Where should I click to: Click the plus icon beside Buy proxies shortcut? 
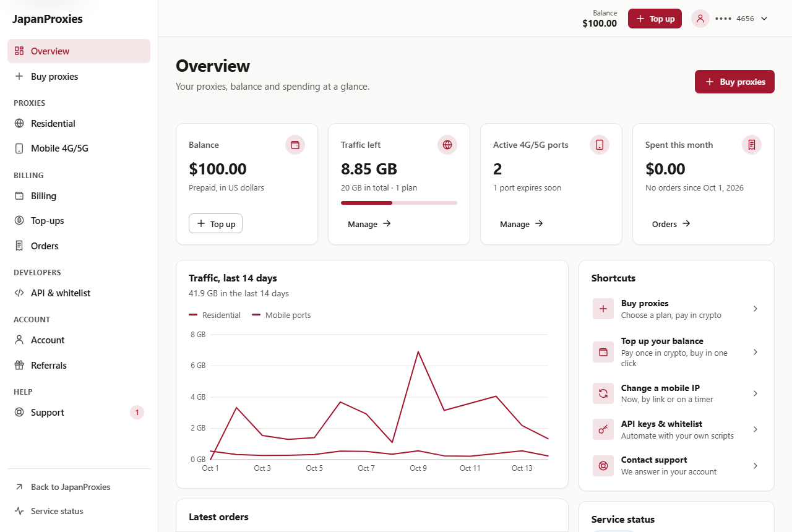[603, 309]
